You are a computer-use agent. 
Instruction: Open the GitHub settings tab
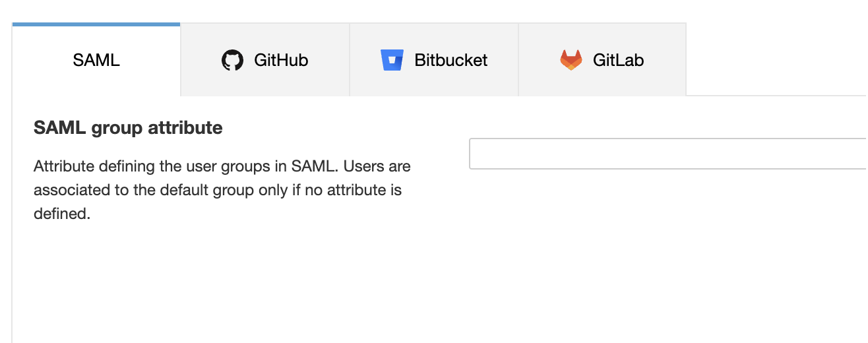pyautogui.click(x=265, y=60)
